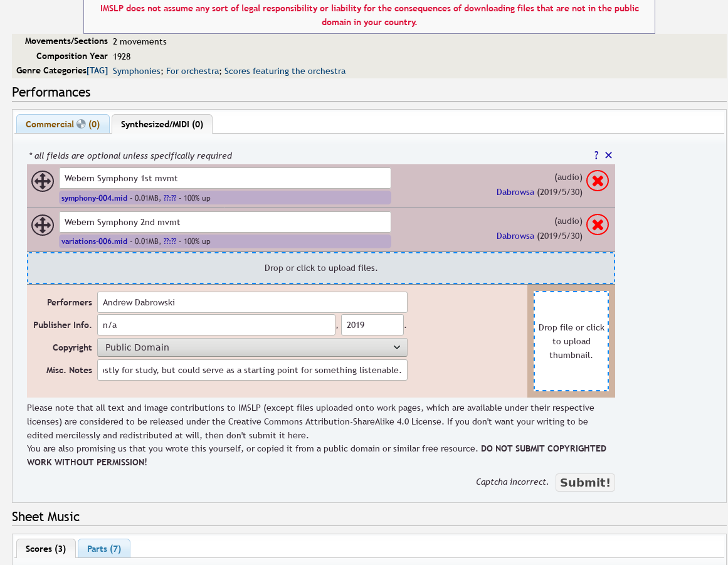Switch to the Parts (7) tab
728x565 pixels.
click(104, 549)
